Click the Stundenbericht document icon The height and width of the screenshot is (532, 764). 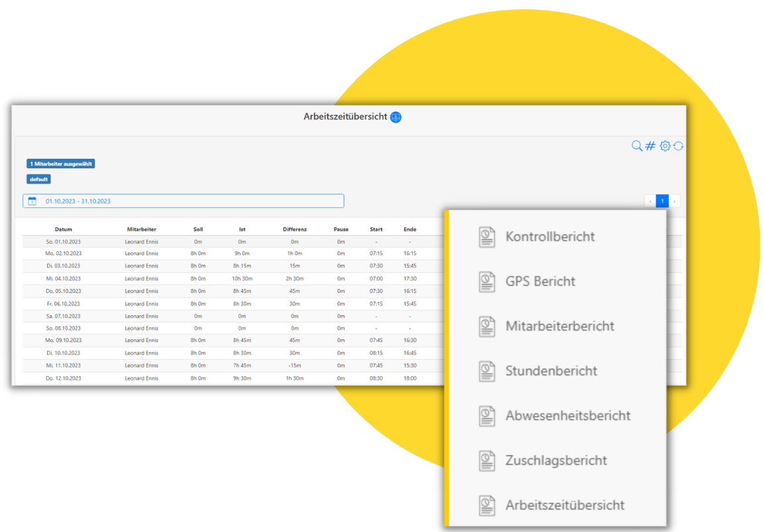tap(487, 370)
